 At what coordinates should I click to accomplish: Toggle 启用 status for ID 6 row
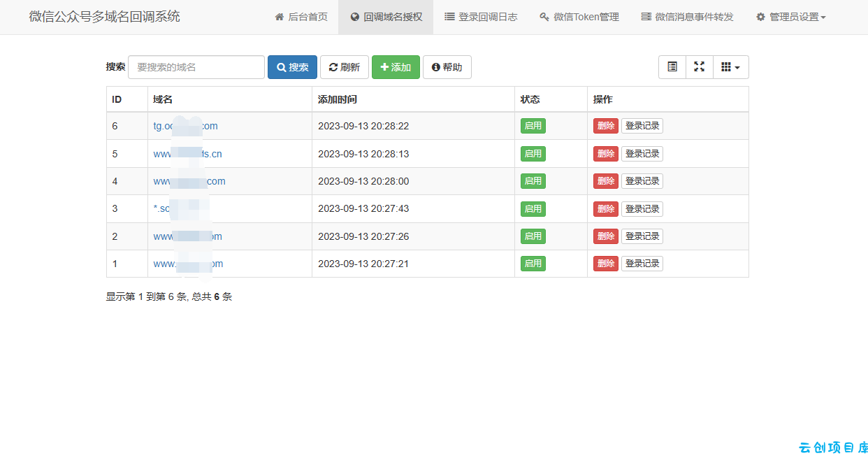coord(533,126)
